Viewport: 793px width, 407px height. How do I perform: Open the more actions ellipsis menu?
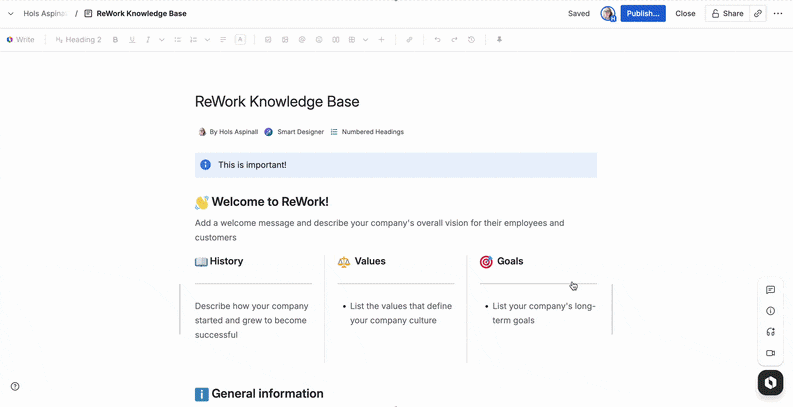click(778, 14)
